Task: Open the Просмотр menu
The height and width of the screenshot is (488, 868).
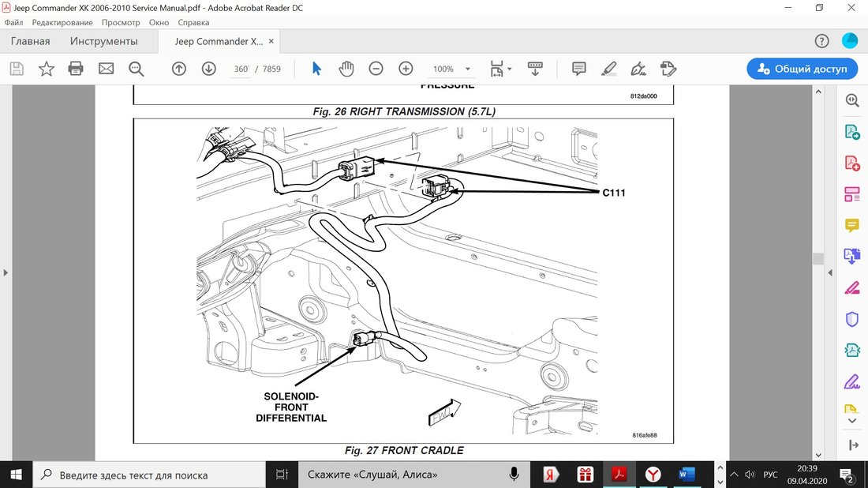Action: coord(121,23)
